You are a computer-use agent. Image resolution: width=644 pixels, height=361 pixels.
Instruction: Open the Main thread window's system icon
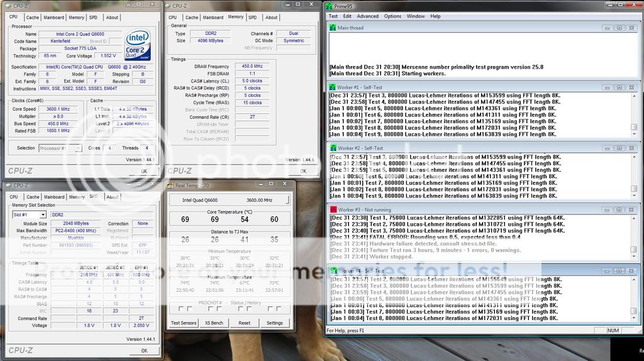333,28
